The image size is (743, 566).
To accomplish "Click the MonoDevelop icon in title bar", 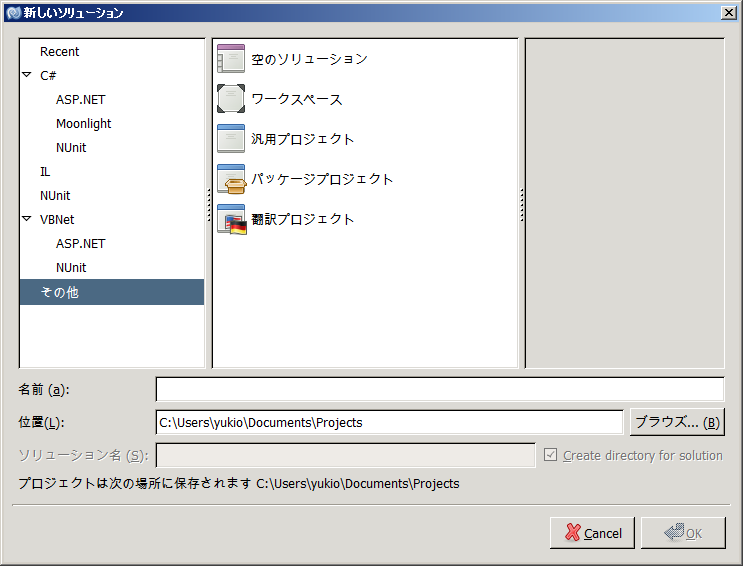I will [13, 13].
